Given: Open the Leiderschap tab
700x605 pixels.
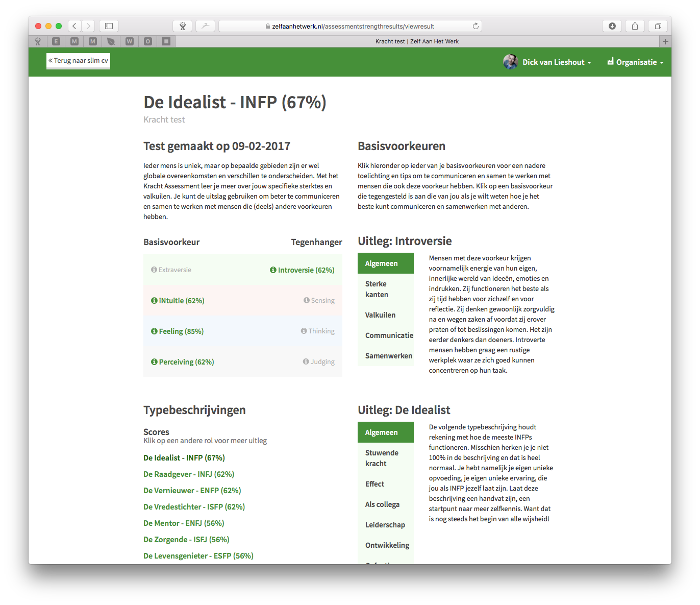Looking at the screenshot, I should tap(386, 525).
